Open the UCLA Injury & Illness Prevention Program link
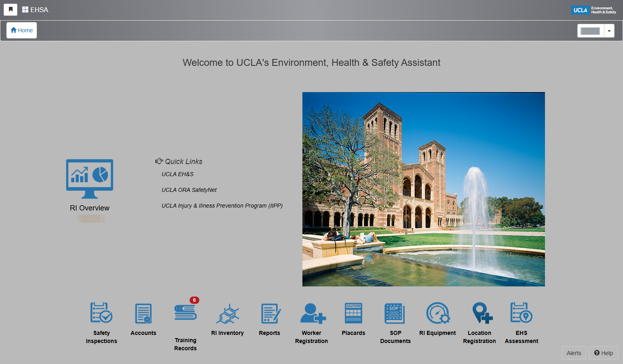The image size is (623, 364). pyautogui.click(x=222, y=206)
